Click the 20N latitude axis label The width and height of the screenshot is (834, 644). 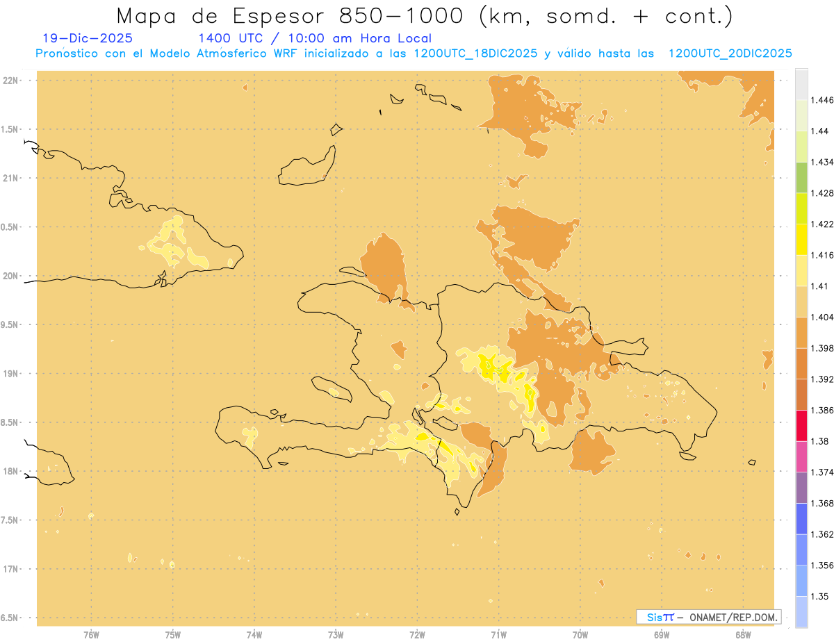click(x=11, y=276)
